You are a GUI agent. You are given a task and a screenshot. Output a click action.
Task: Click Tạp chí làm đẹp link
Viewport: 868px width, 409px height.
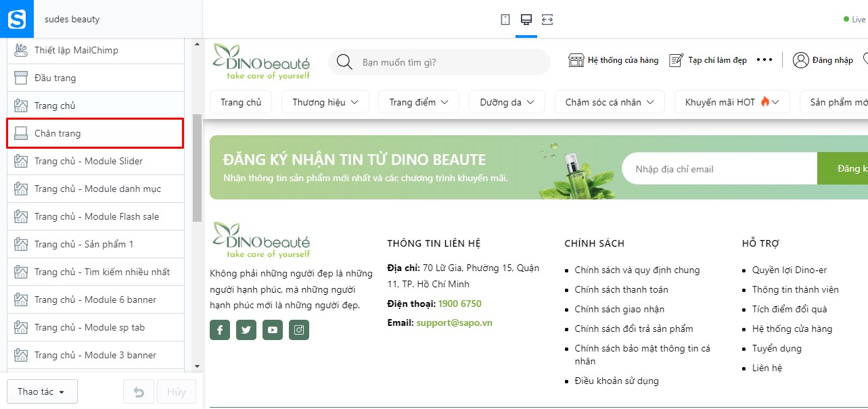pyautogui.click(x=718, y=60)
